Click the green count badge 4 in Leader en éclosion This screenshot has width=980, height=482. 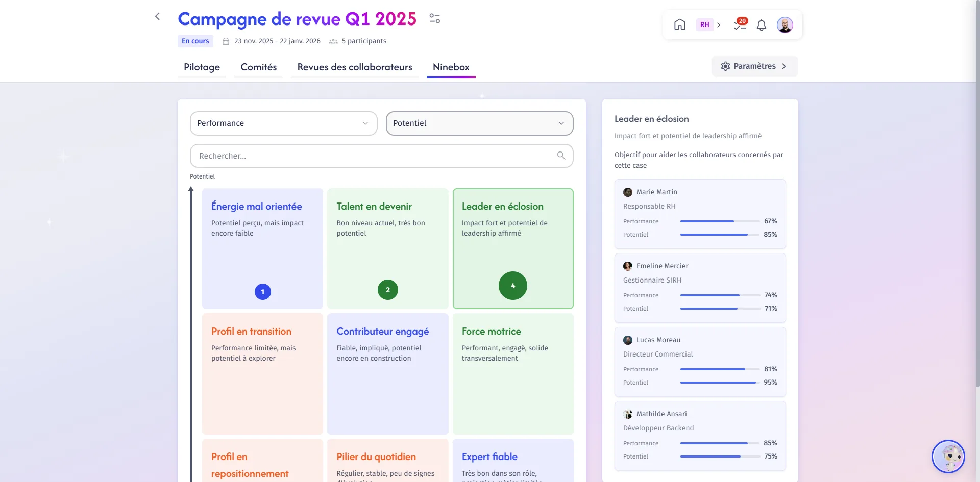click(x=513, y=286)
